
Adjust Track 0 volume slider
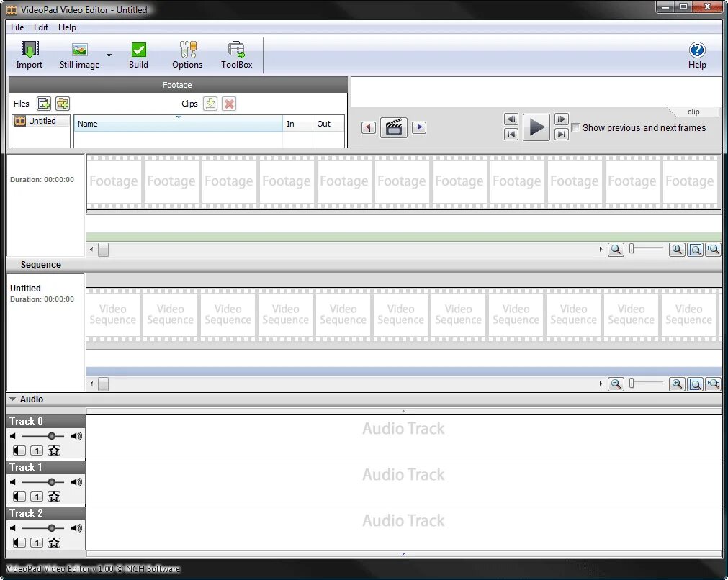(x=52, y=435)
